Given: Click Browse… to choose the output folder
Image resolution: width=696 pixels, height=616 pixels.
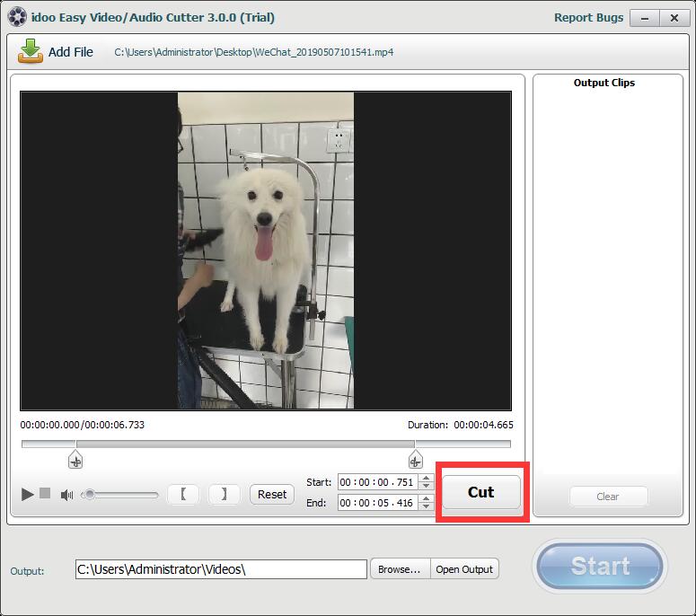Looking at the screenshot, I should coord(400,569).
